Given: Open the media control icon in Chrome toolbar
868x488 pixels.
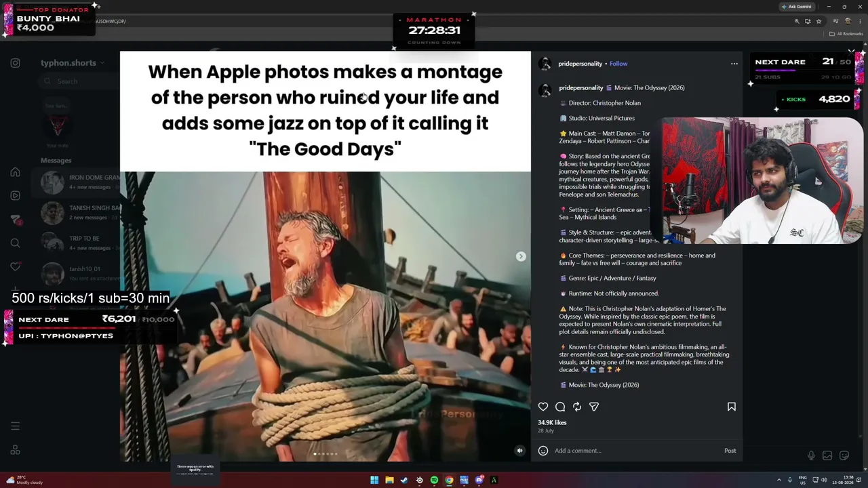Looking at the screenshot, I should coord(835,21).
